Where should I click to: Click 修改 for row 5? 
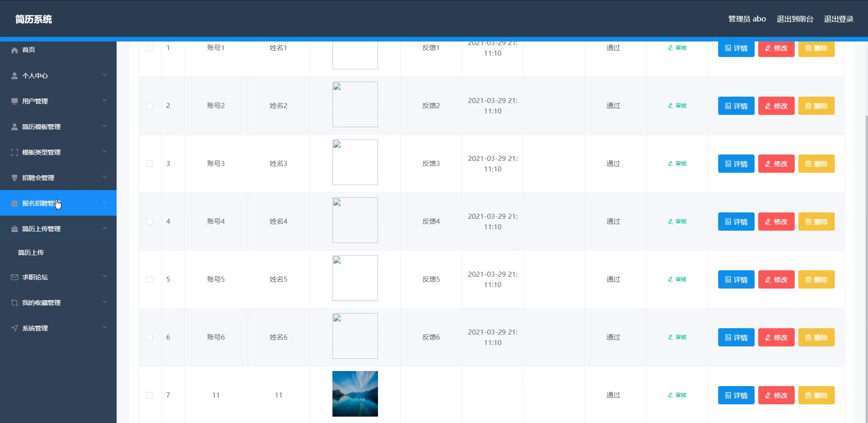tap(776, 279)
